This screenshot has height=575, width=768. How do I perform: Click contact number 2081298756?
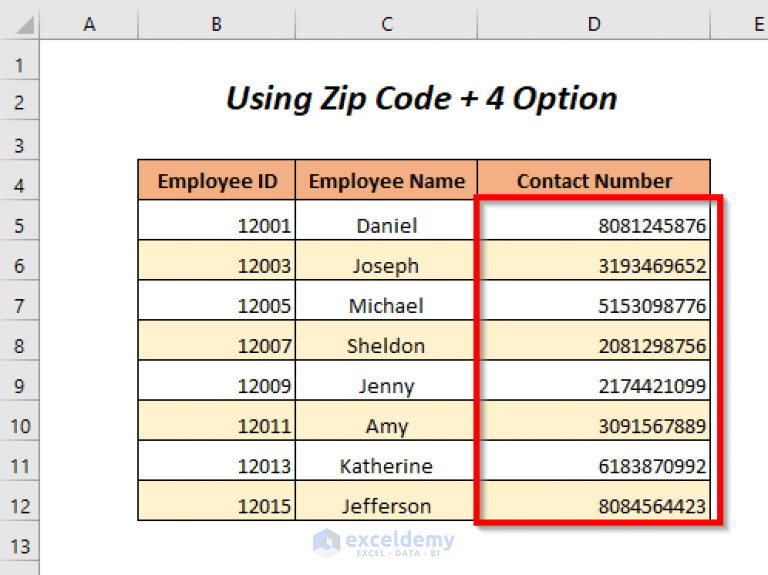point(594,340)
